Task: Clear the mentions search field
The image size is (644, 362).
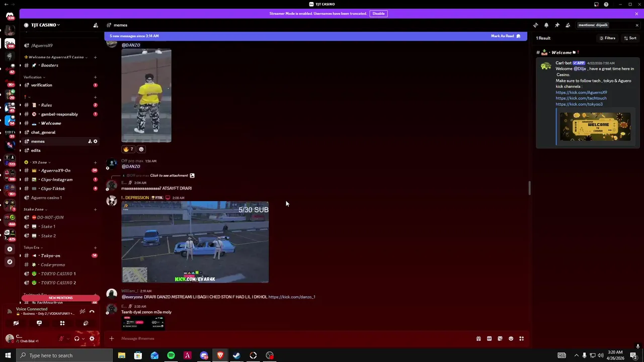Action: point(637,25)
